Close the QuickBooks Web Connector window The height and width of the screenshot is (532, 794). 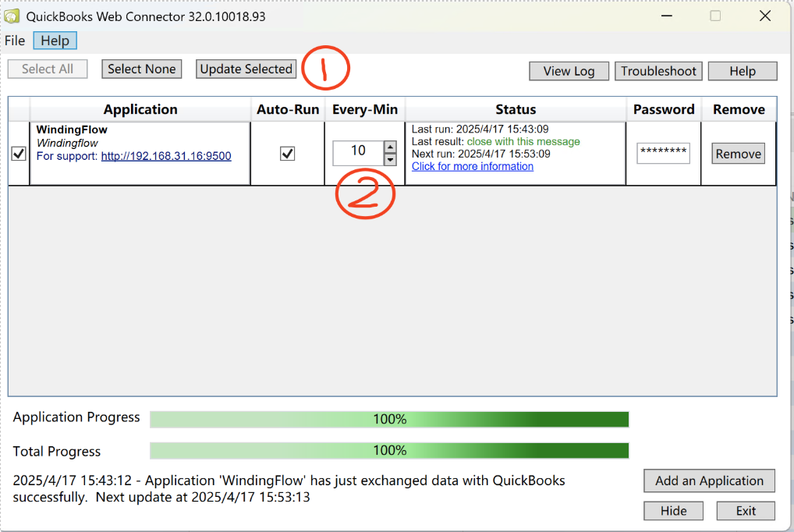tap(765, 16)
